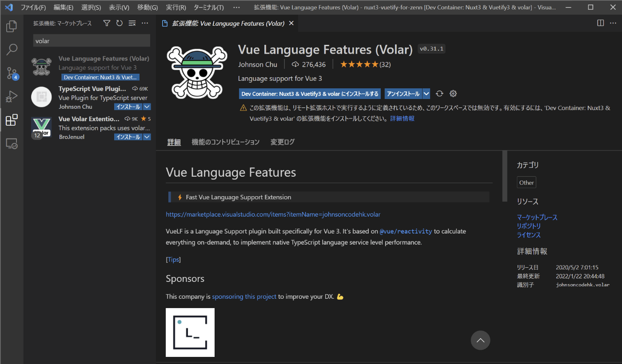Open extensions panel more actions menu

click(x=145, y=23)
